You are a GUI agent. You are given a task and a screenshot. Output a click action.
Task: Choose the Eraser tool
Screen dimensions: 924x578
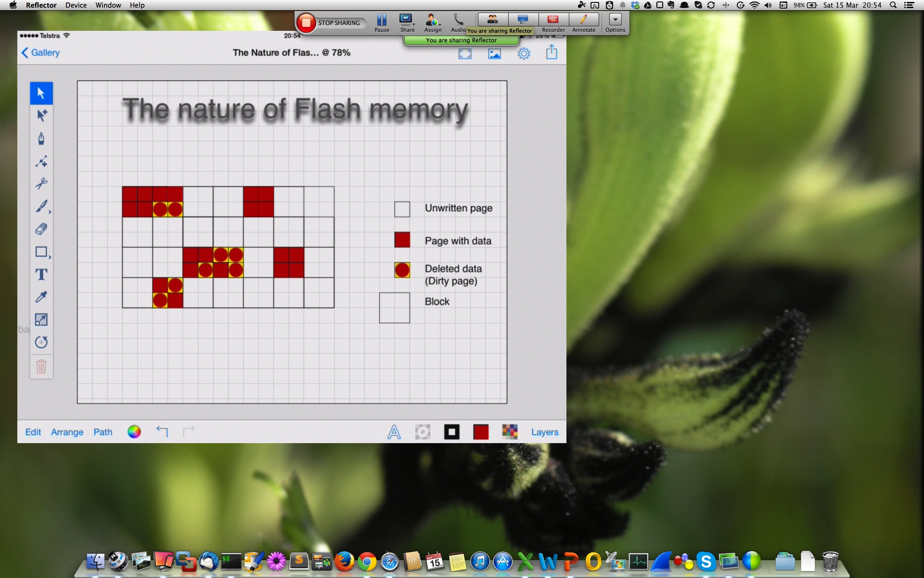coord(41,229)
